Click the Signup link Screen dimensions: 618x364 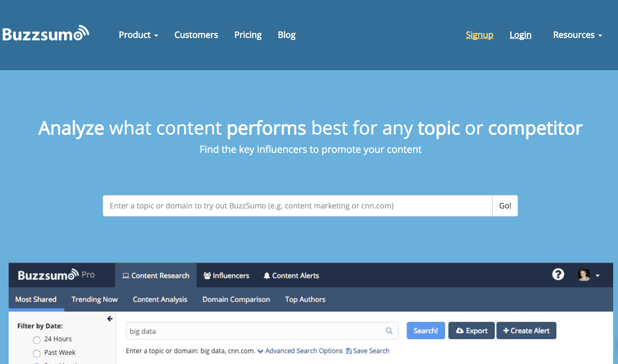coord(479,35)
